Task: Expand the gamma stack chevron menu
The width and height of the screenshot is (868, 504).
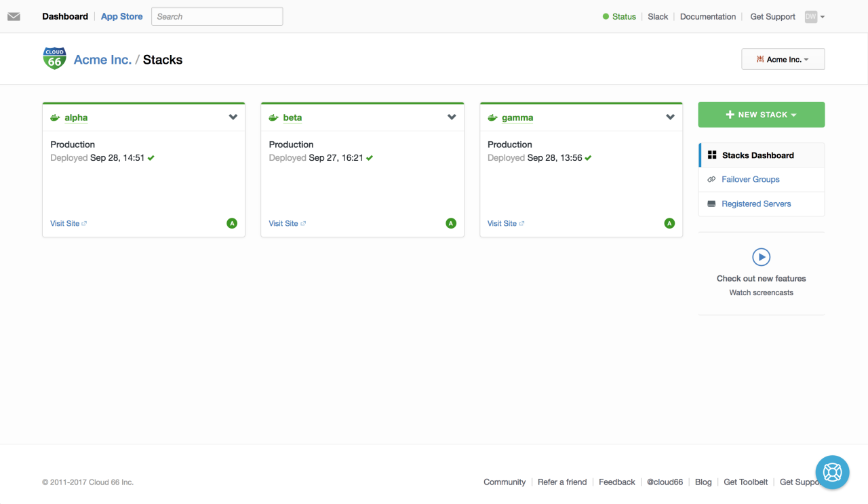Action: point(670,117)
